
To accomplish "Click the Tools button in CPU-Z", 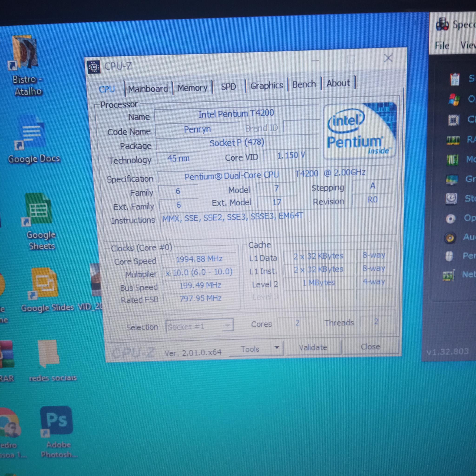I will coord(250,349).
